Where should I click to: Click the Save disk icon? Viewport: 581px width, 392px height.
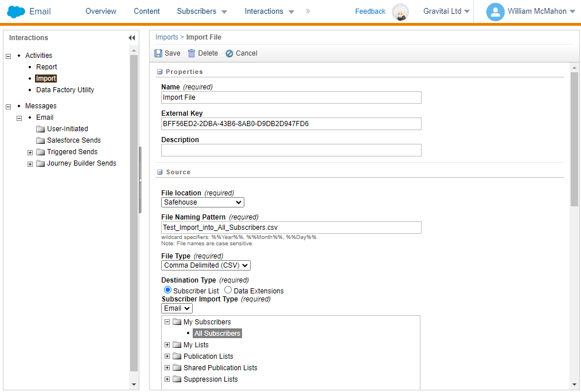coord(158,53)
